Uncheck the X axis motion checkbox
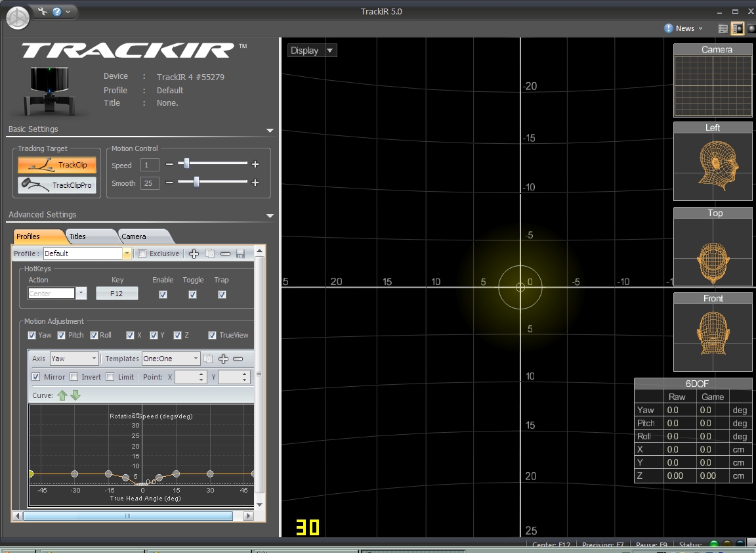The image size is (756, 553). (130, 335)
